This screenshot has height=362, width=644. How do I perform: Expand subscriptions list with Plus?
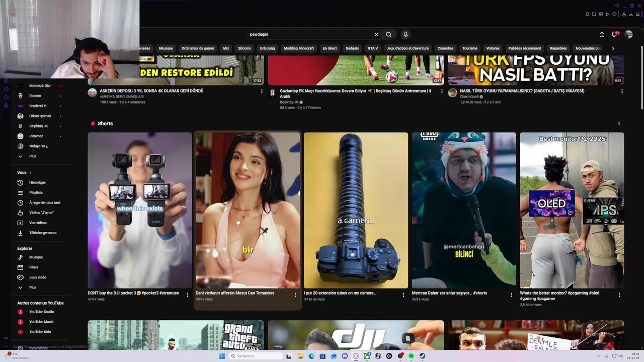click(x=32, y=156)
